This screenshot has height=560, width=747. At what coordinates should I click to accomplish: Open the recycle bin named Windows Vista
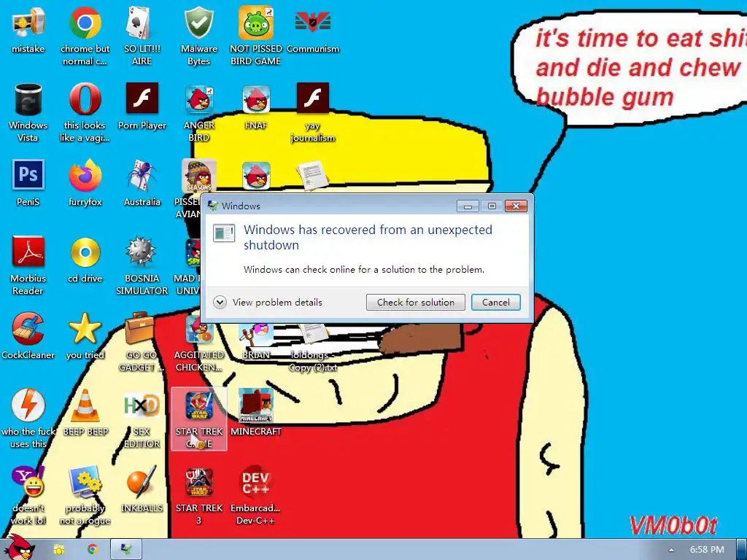(x=28, y=112)
